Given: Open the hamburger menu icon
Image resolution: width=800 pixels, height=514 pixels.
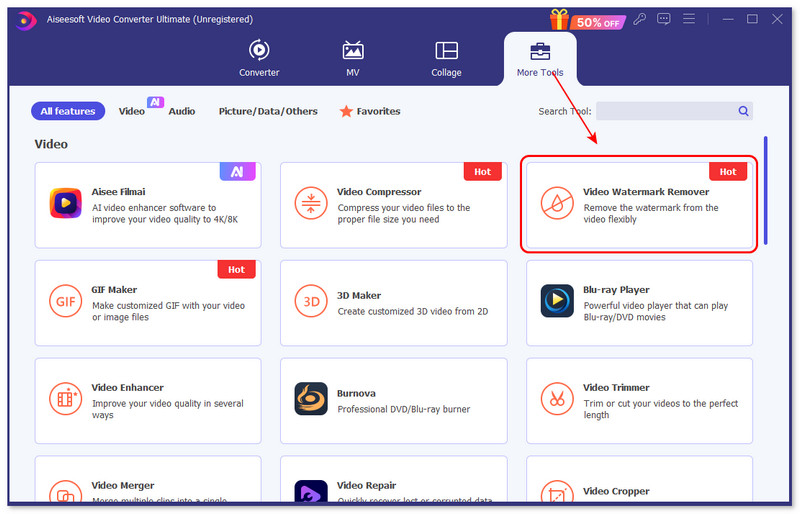Looking at the screenshot, I should point(689,19).
